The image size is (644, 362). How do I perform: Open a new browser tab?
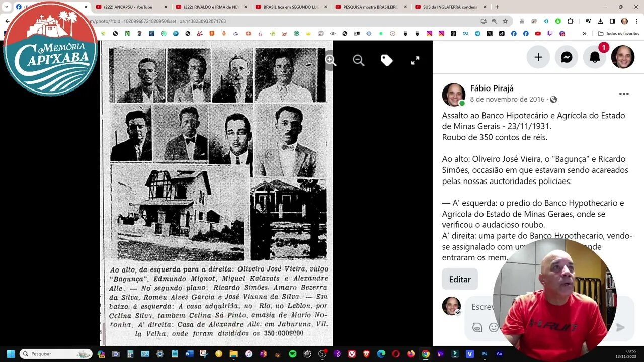[497, 7]
